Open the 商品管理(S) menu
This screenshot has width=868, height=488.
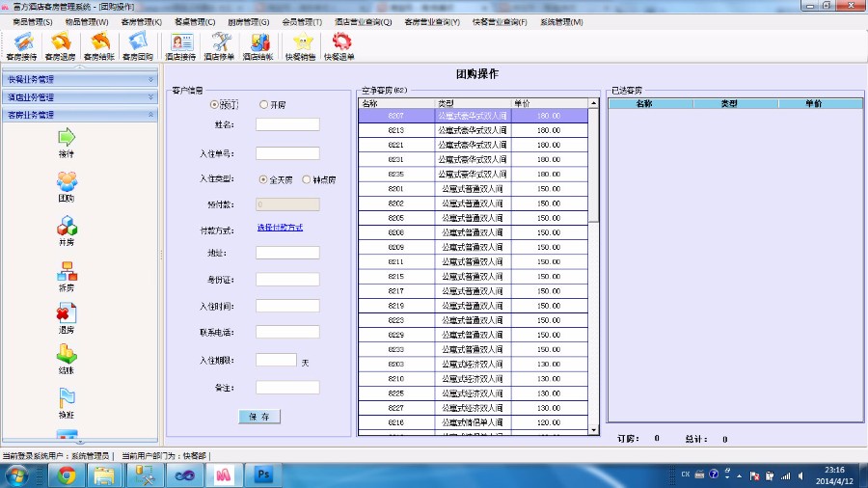[32, 22]
